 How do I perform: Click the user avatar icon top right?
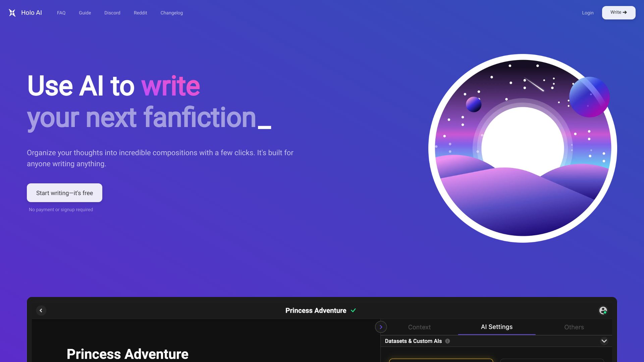coord(603,310)
